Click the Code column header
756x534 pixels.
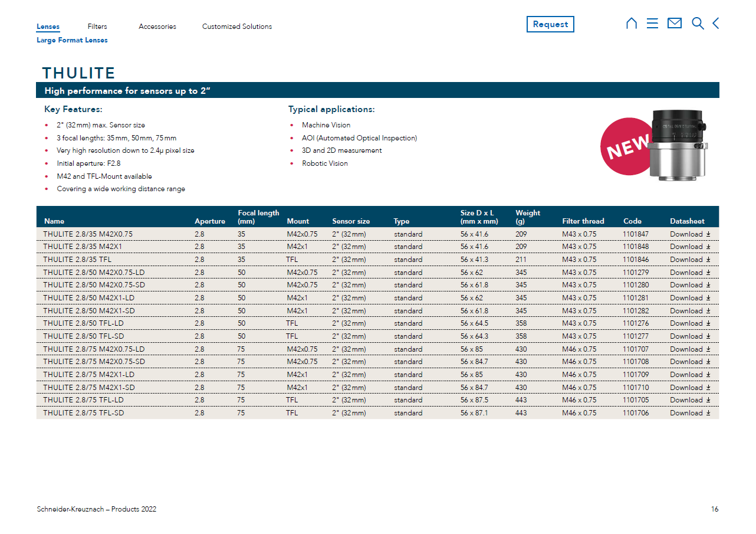coord(632,221)
